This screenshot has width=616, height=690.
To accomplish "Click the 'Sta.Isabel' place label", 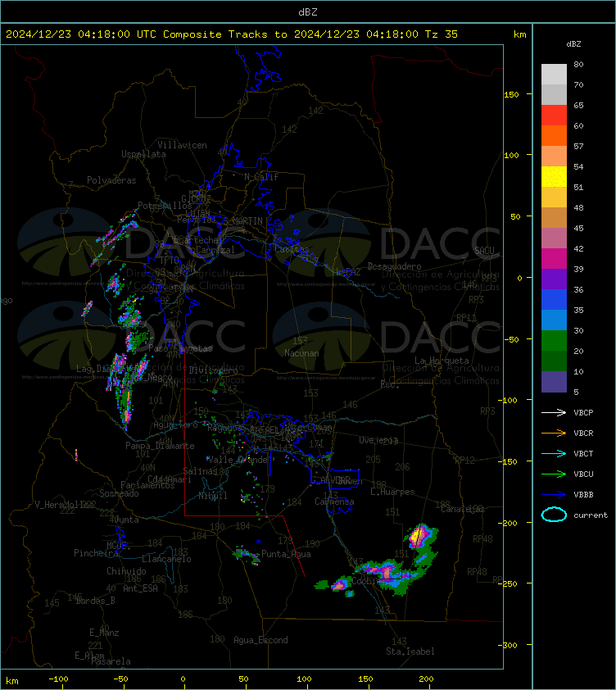I will click(x=410, y=651).
